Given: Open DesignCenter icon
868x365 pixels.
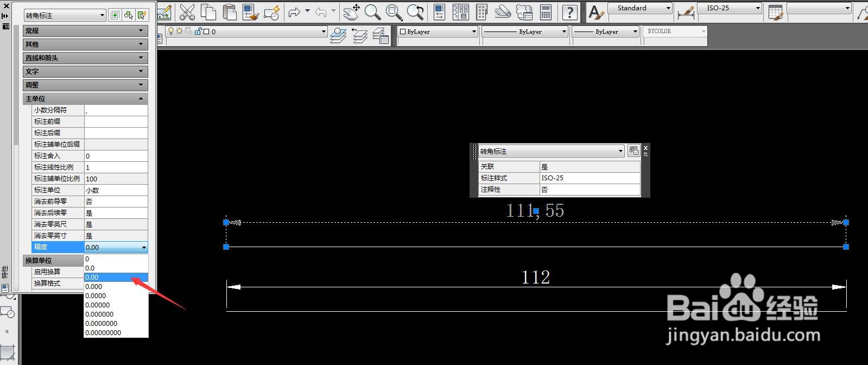Looking at the screenshot, I should click(x=460, y=12).
